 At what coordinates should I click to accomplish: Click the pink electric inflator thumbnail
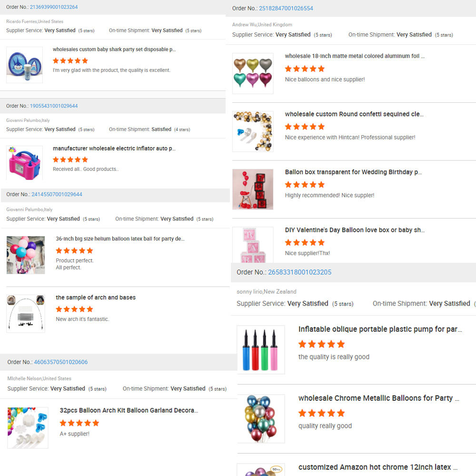(25, 163)
